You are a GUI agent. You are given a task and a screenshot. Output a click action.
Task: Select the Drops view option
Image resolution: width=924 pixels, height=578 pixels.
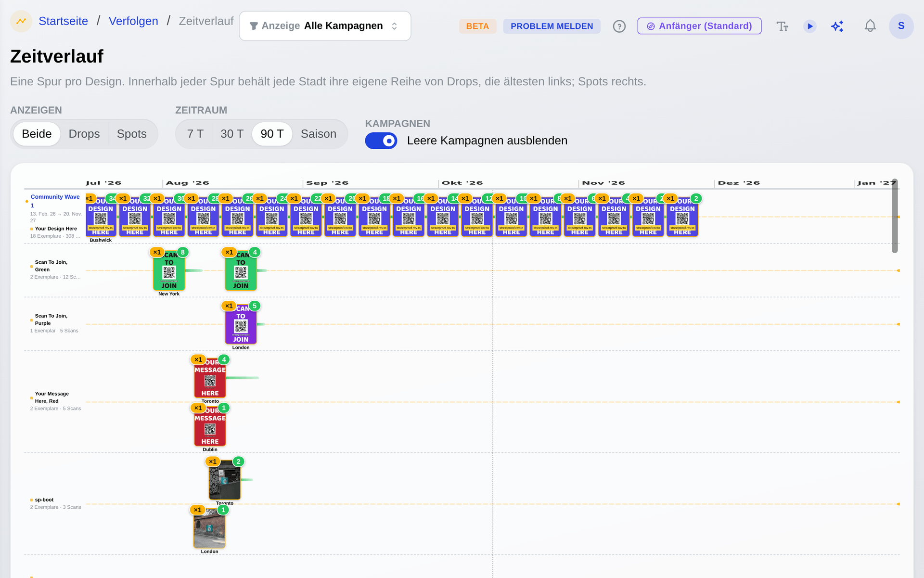84,134
